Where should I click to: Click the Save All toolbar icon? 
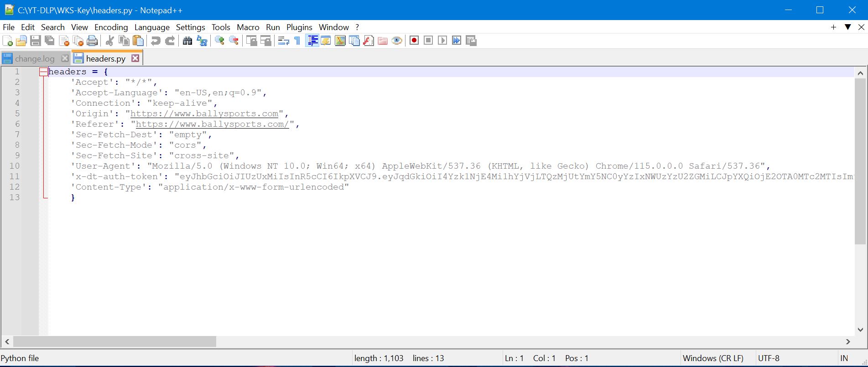[x=50, y=41]
